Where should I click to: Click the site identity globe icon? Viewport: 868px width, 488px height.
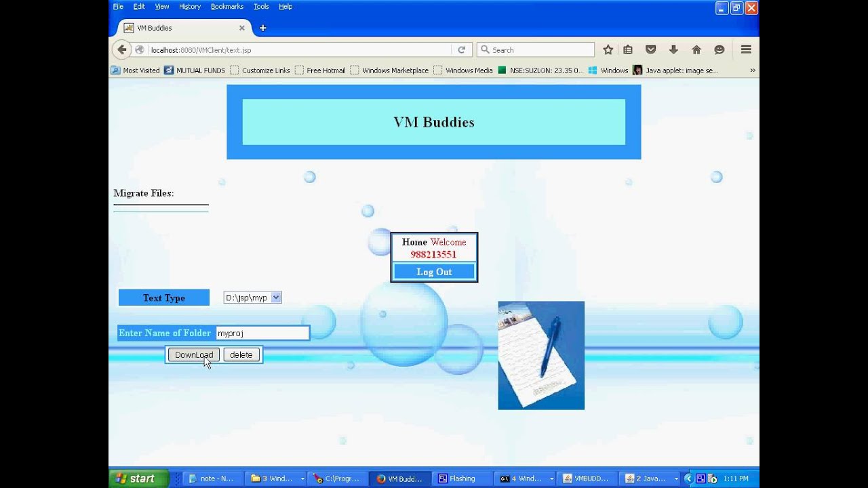tap(140, 49)
